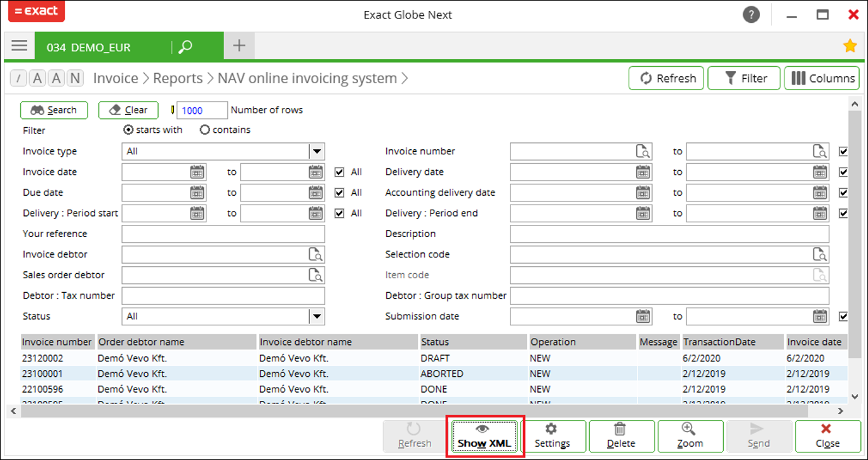The height and width of the screenshot is (460, 868).
Task: Click the Show XML button
Action: [x=485, y=436]
